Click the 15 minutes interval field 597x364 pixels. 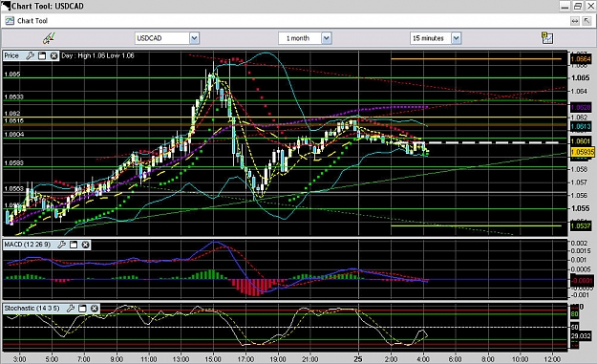[431, 38]
